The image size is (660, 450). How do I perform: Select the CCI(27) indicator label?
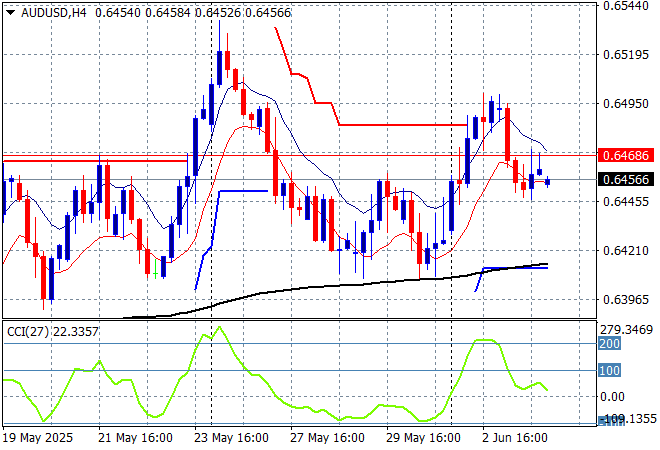click(x=28, y=331)
